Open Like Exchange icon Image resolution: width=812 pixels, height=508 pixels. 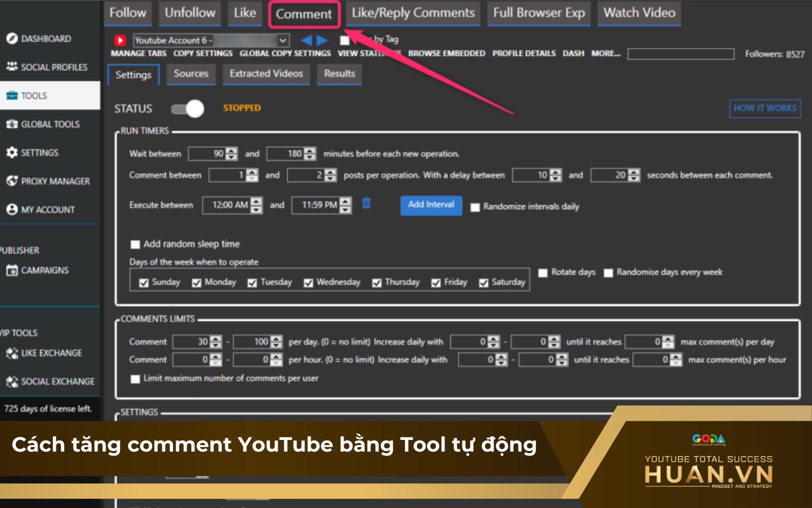pyautogui.click(x=12, y=353)
